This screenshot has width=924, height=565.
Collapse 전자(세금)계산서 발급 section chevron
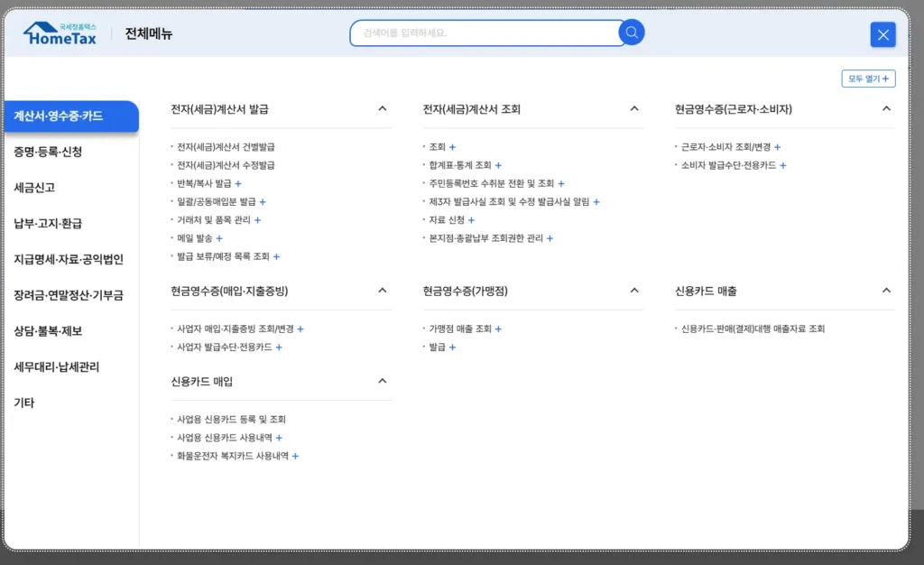click(383, 109)
